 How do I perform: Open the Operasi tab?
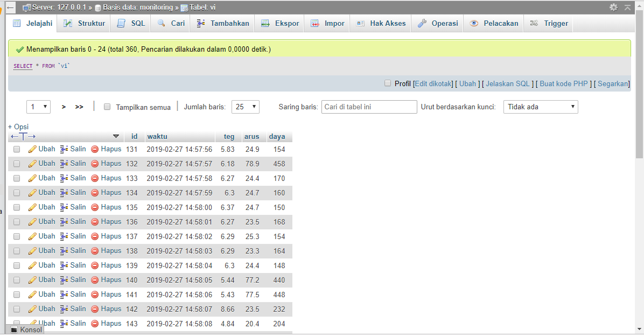[438, 23]
